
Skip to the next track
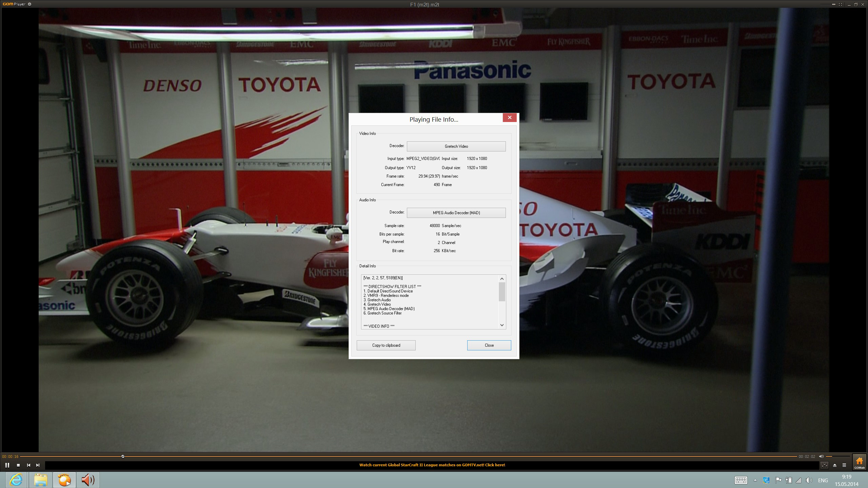[38, 465]
